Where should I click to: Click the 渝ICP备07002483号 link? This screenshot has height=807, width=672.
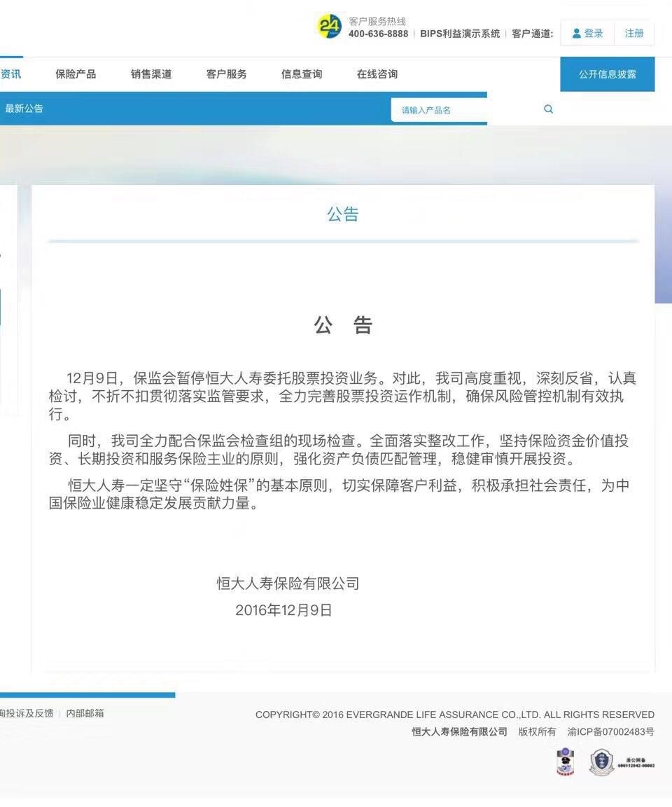610,732
